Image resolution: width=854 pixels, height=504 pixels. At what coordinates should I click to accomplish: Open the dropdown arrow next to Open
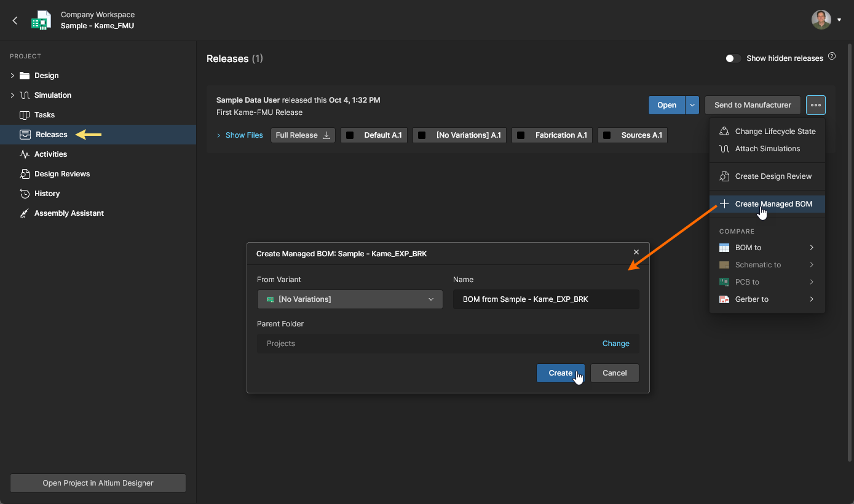[x=692, y=105]
